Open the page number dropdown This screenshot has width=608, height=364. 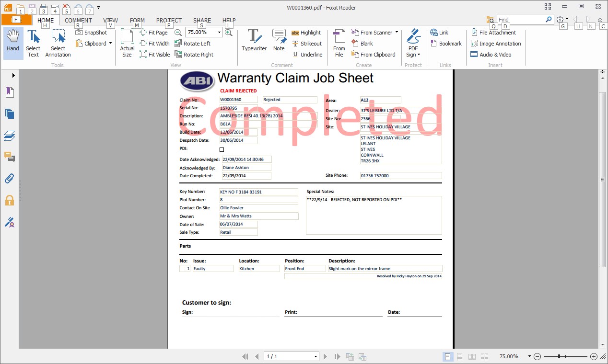(316, 356)
